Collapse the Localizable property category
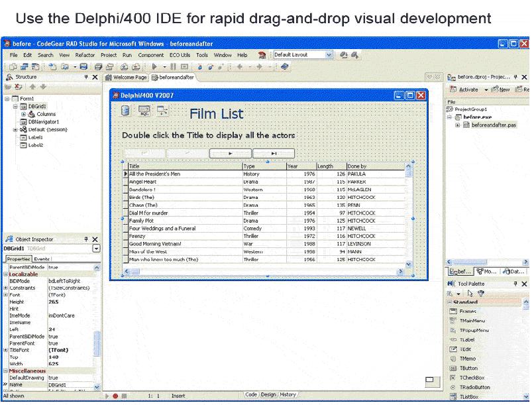This screenshot has width=532, height=405. point(6,274)
